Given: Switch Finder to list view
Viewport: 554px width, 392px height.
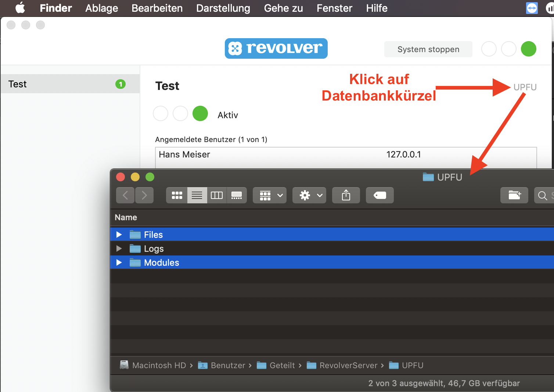Looking at the screenshot, I should [x=197, y=195].
